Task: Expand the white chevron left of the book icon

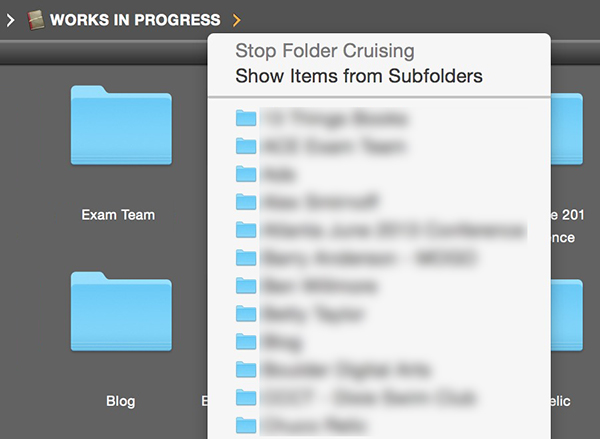Action: (10, 19)
